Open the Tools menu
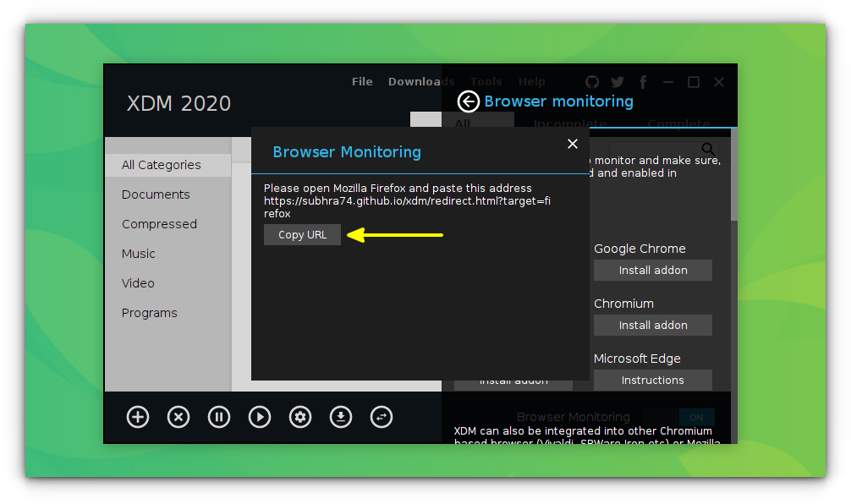The width and height of the screenshot is (851, 504). pyautogui.click(x=486, y=82)
